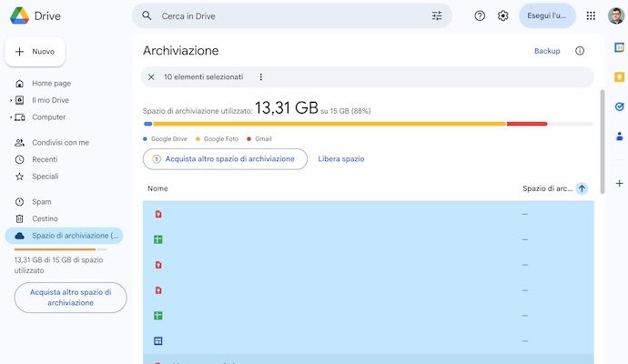Image resolution: width=628 pixels, height=364 pixels.
Task: Open Google Contacts in side panel
Action: point(619,136)
